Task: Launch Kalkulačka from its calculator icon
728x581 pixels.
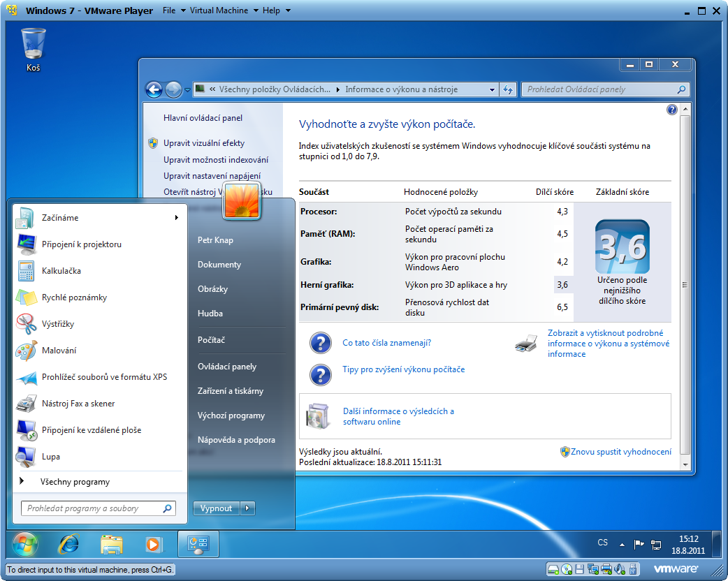Action: [26, 271]
